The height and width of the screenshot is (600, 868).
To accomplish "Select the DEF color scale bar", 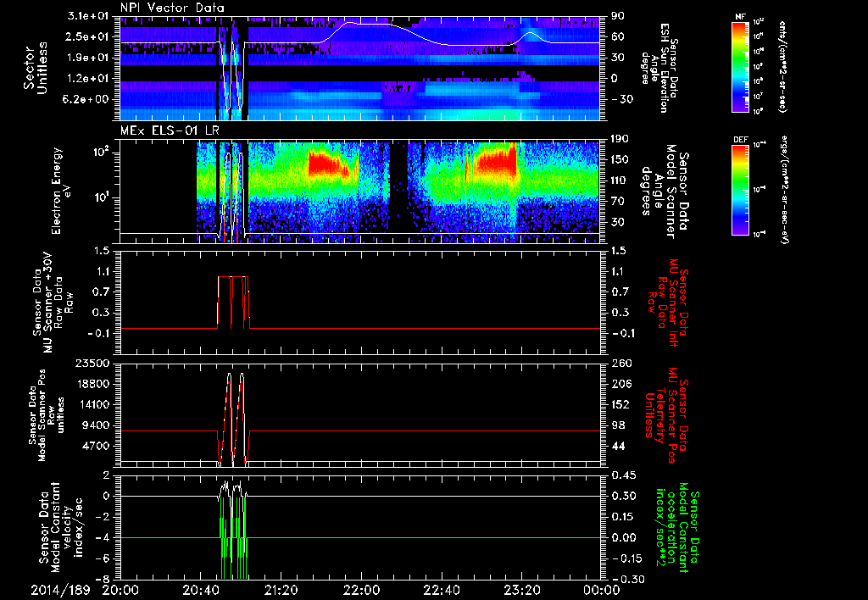I will 741,191.
